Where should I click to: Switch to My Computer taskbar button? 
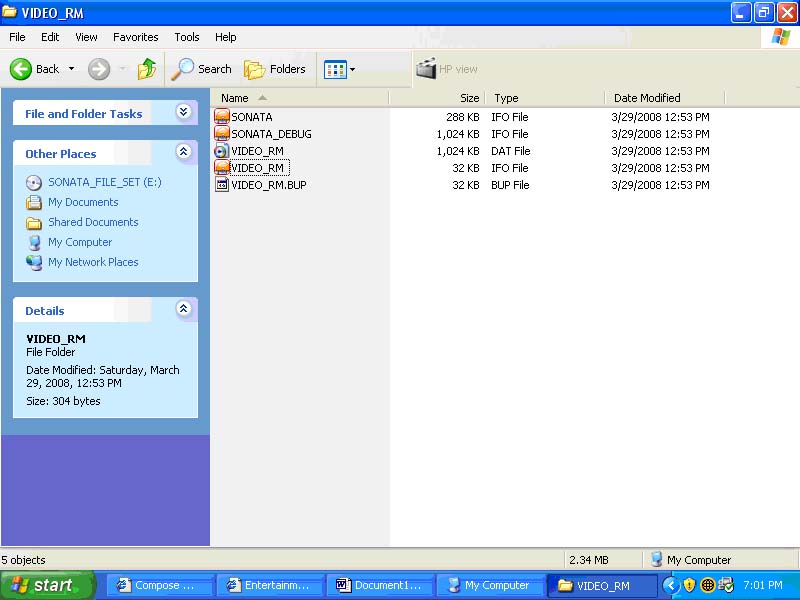(489, 585)
